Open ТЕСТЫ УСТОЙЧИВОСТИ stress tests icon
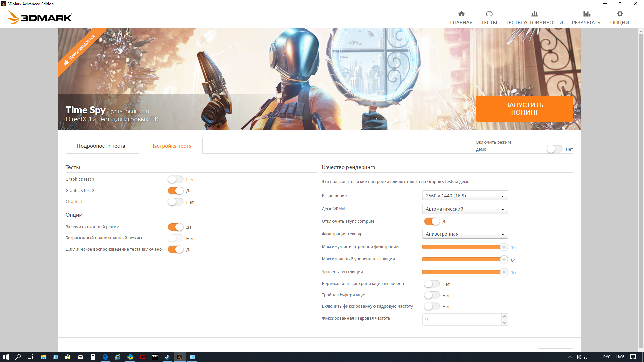 tap(534, 14)
